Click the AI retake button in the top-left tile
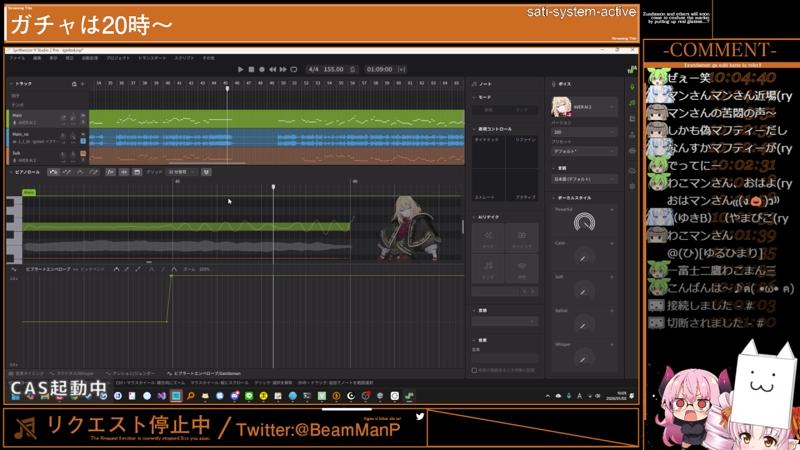The image size is (800, 450). [487, 236]
